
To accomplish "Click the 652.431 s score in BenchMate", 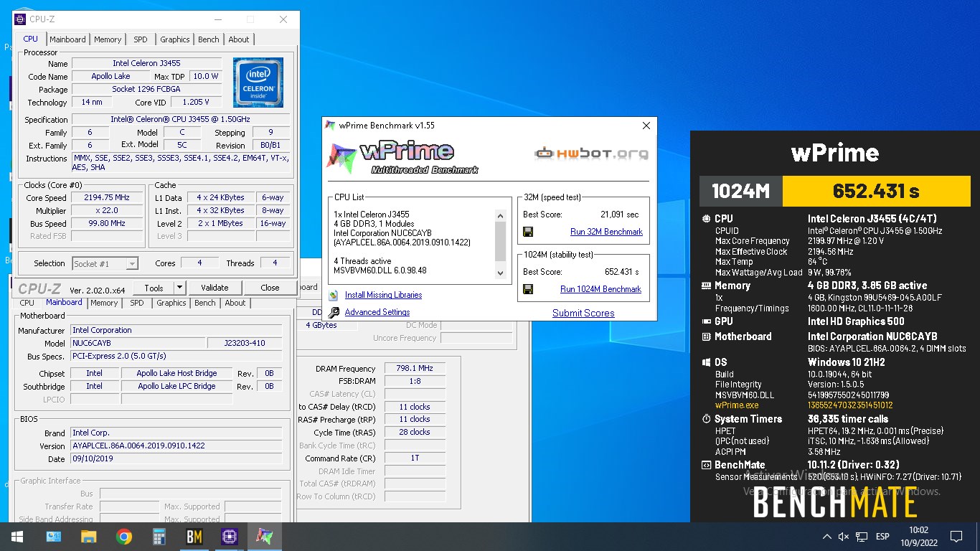I will pyautogui.click(x=876, y=191).
